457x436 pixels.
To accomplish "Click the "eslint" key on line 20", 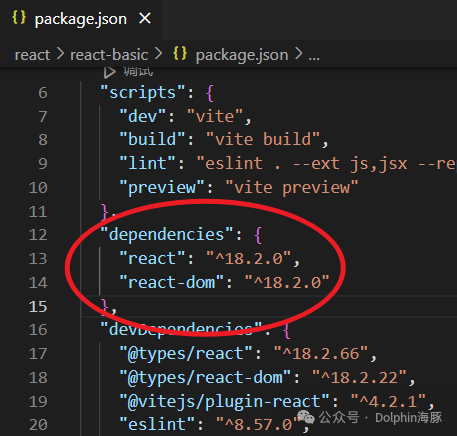I will (x=157, y=425).
